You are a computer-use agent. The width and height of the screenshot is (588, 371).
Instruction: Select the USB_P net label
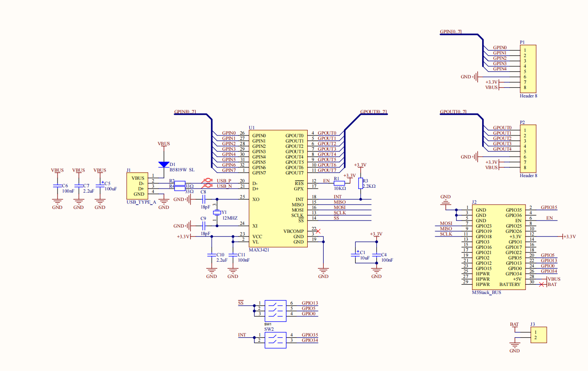click(224, 181)
